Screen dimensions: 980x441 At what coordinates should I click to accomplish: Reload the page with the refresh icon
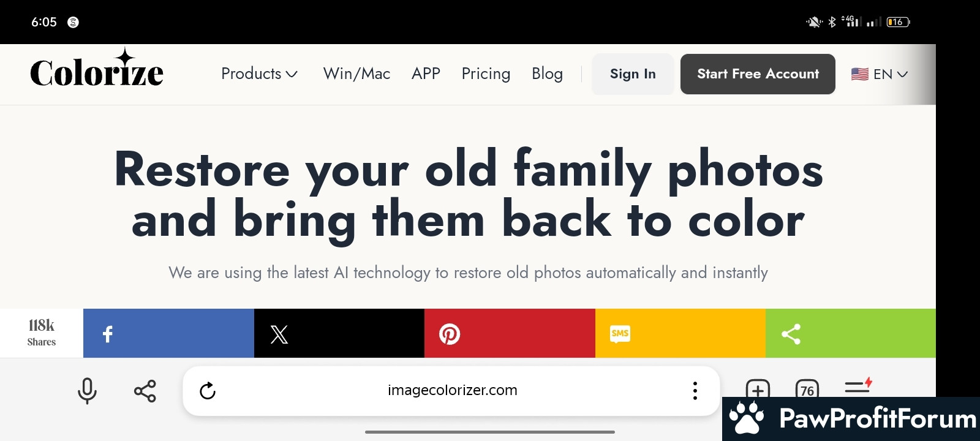click(x=208, y=391)
